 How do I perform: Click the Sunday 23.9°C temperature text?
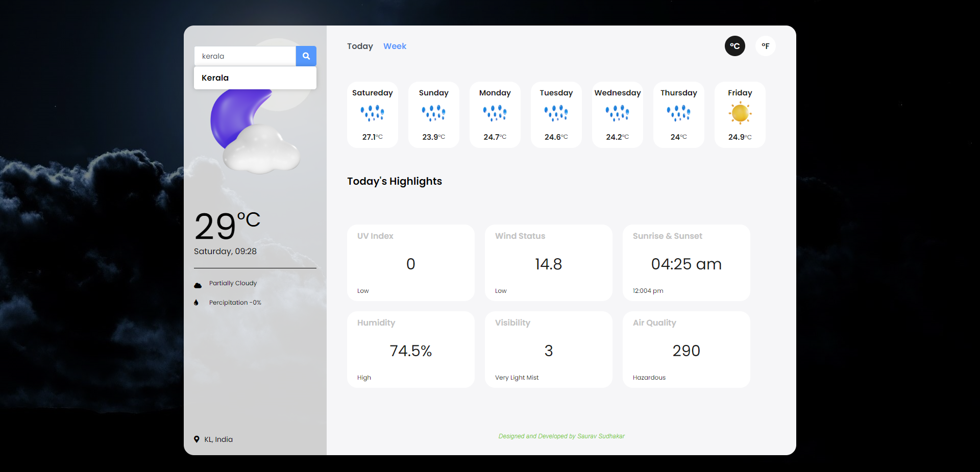tap(434, 137)
